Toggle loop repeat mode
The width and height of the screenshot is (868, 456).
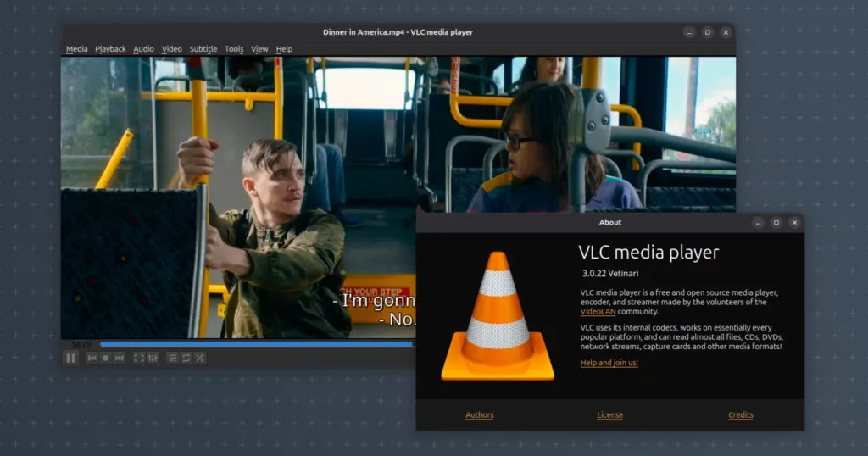(186, 359)
